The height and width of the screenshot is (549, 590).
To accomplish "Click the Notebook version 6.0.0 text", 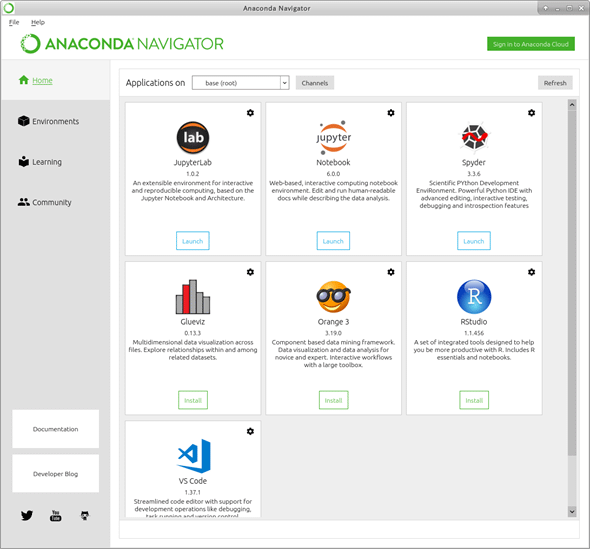I will [333, 174].
